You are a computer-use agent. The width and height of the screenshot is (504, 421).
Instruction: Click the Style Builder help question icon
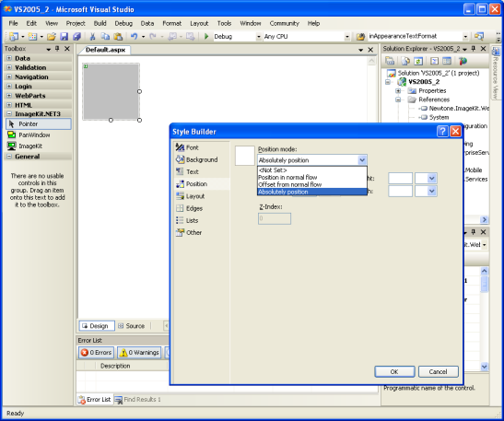[x=442, y=131]
